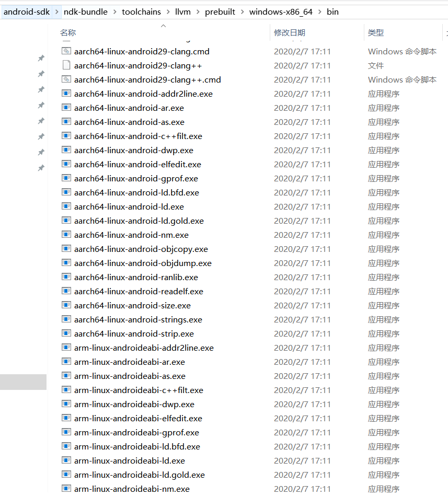Image resolution: width=448 pixels, height=496 pixels.
Task: Expand the chevron after android-sdk in the path
Action: coord(57,12)
